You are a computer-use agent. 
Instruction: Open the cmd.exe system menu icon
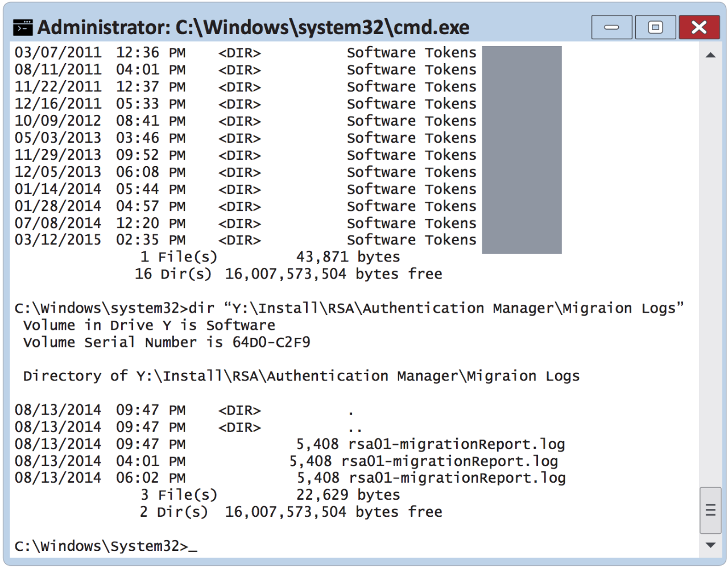pyautogui.click(x=23, y=27)
